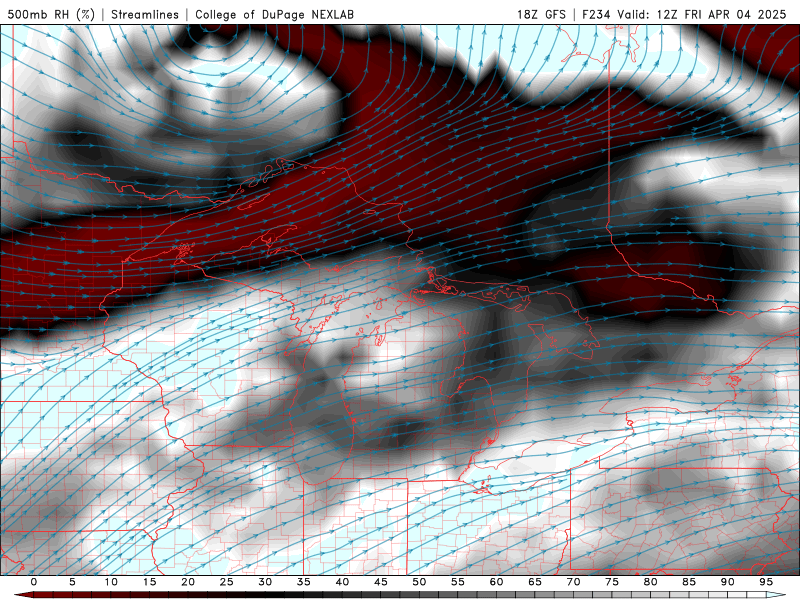800x600 pixels.
Task: Click "College of DuPage NEXLAB" text
Action: (x=274, y=14)
